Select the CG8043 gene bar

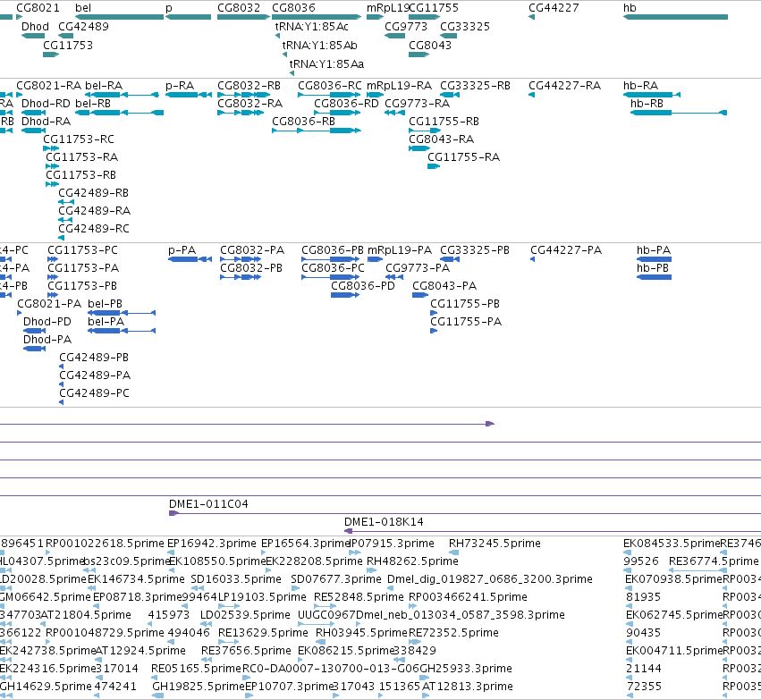(x=419, y=55)
